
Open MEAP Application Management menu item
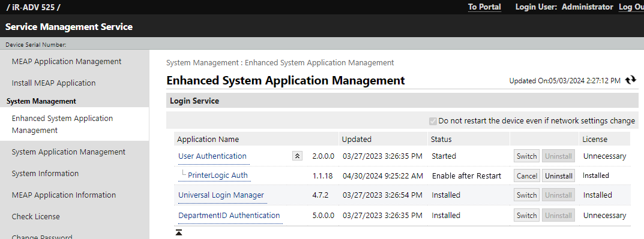coord(67,62)
